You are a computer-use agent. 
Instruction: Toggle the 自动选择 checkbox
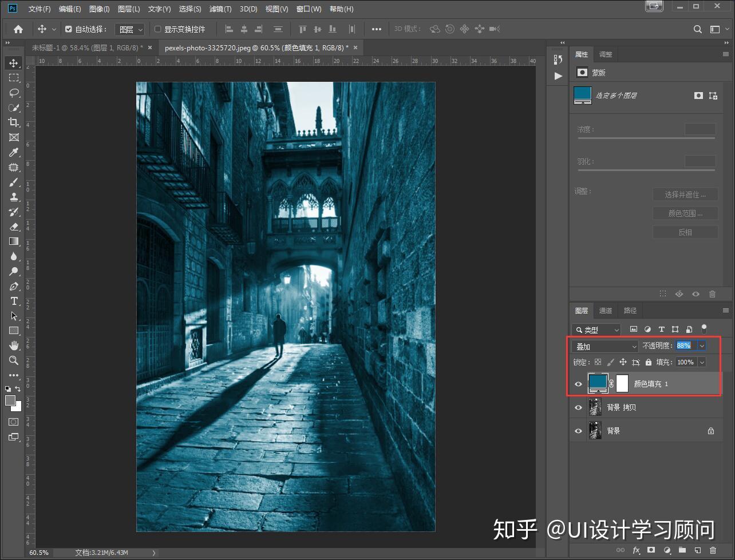click(69, 29)
